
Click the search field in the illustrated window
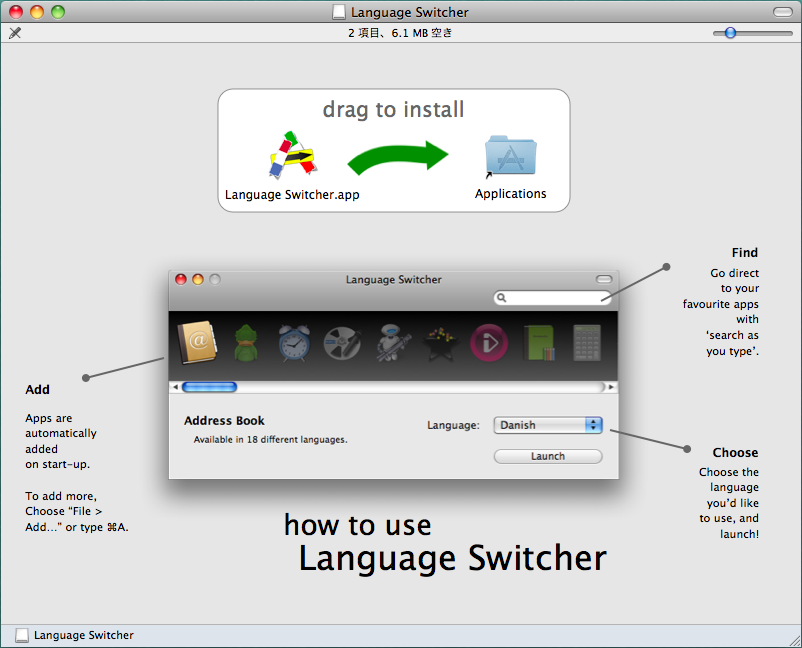pyautogui.click(x=552, y=298)
